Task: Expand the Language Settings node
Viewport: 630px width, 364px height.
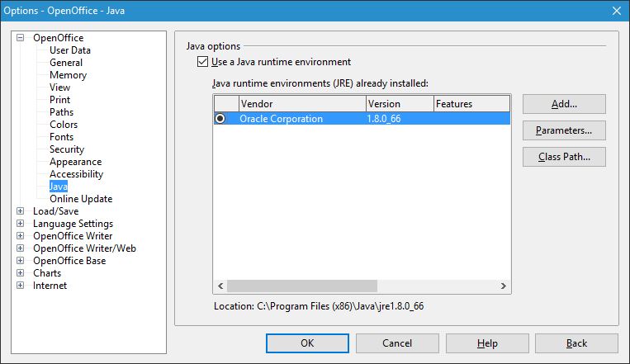Action: 21,224
